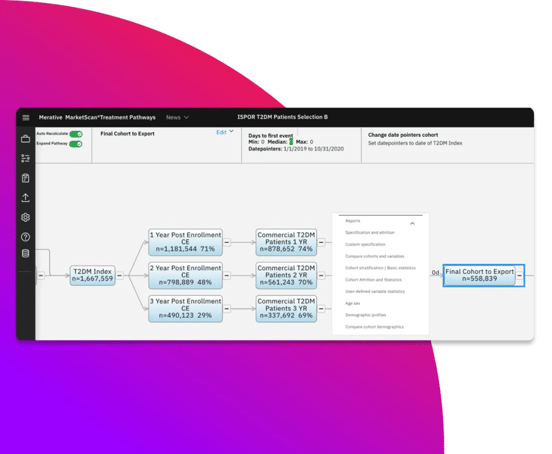Click the 0d connector label
The height and width of the screenshot is (454, 552).
click(435, 272)
